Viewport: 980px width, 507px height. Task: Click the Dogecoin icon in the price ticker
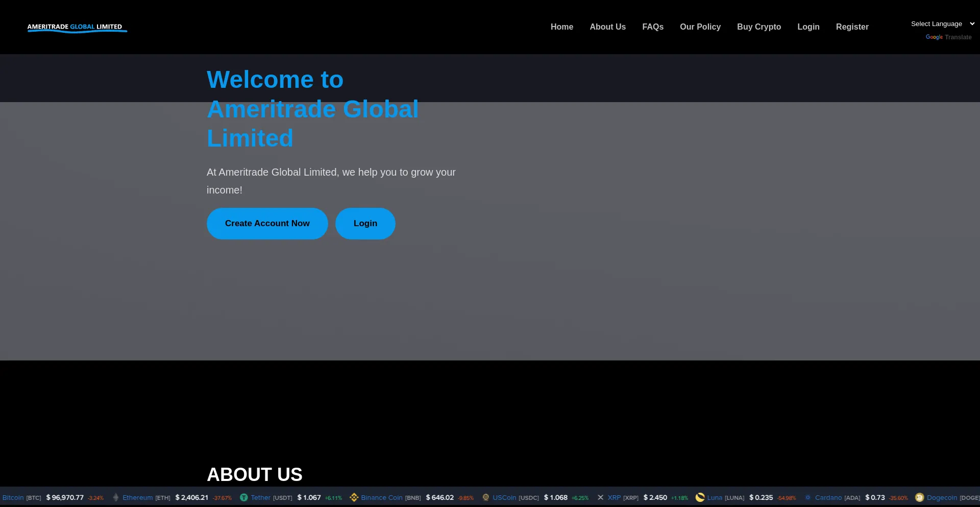point(920,497)
